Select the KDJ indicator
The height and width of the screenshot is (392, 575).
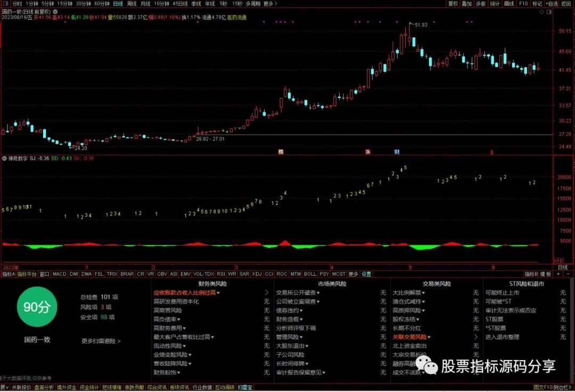257,274
